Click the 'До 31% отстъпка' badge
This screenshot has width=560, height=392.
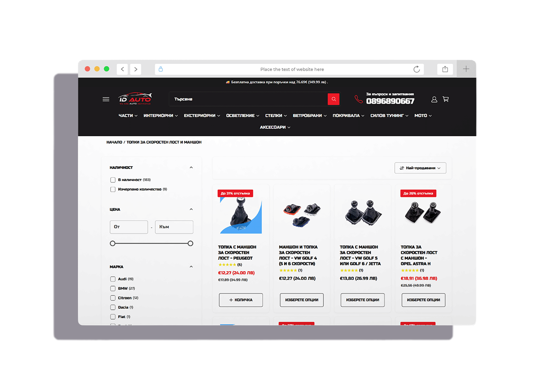235,193
